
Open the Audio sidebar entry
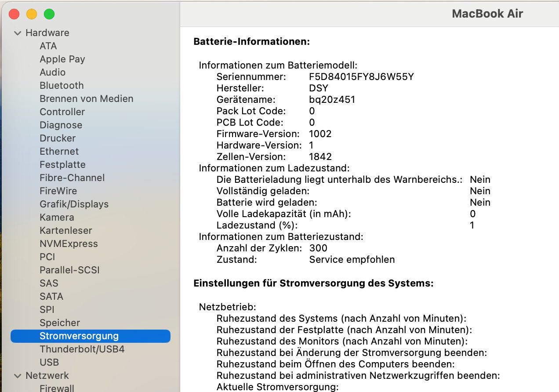[53, 73]
